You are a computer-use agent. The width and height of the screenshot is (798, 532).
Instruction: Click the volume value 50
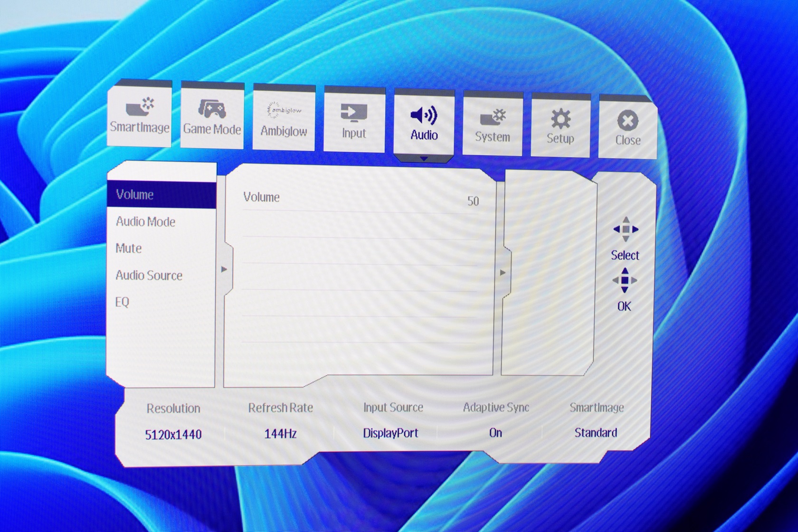(x=473, y=201)
